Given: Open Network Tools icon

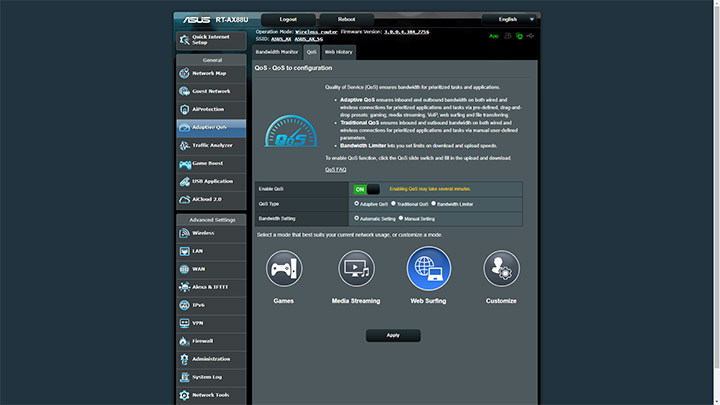Looking at the screenshot, I should [x=185, y=395].
